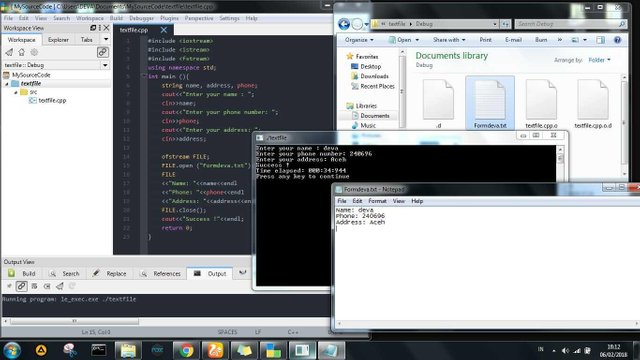Click the AIMP taskbar icon

[41, 350]
